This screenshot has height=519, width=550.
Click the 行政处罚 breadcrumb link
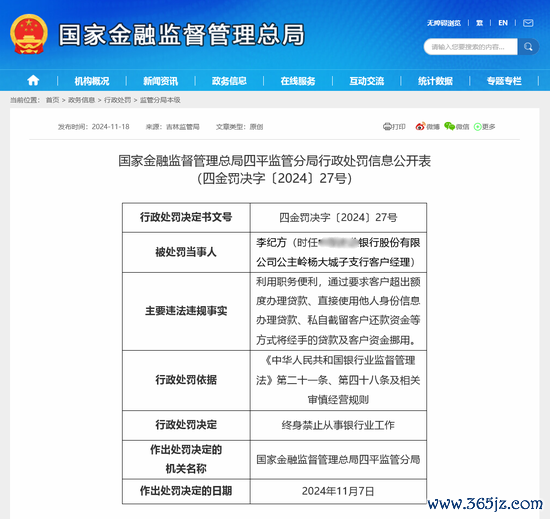pos(118,100)
